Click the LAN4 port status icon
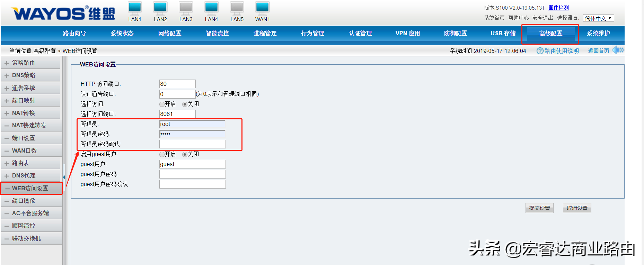Image resolution: width=644 pixels, height=265 pixels. (211, 8)
